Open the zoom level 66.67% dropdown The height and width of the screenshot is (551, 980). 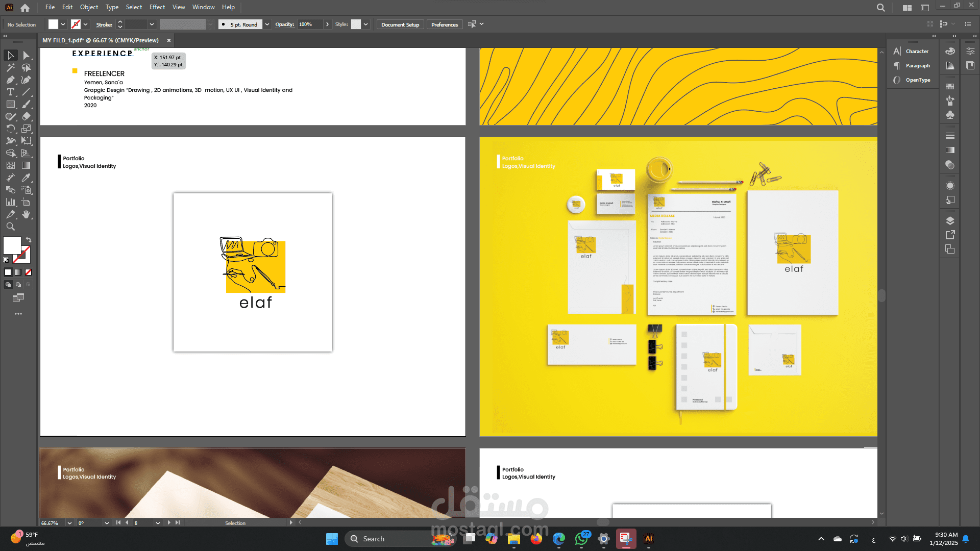point(69,523)
